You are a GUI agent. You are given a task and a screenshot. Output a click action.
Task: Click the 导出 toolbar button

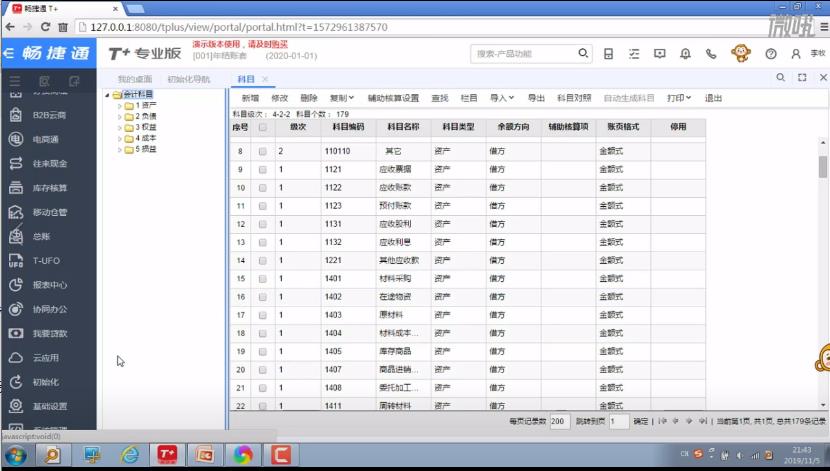(536, 98)
